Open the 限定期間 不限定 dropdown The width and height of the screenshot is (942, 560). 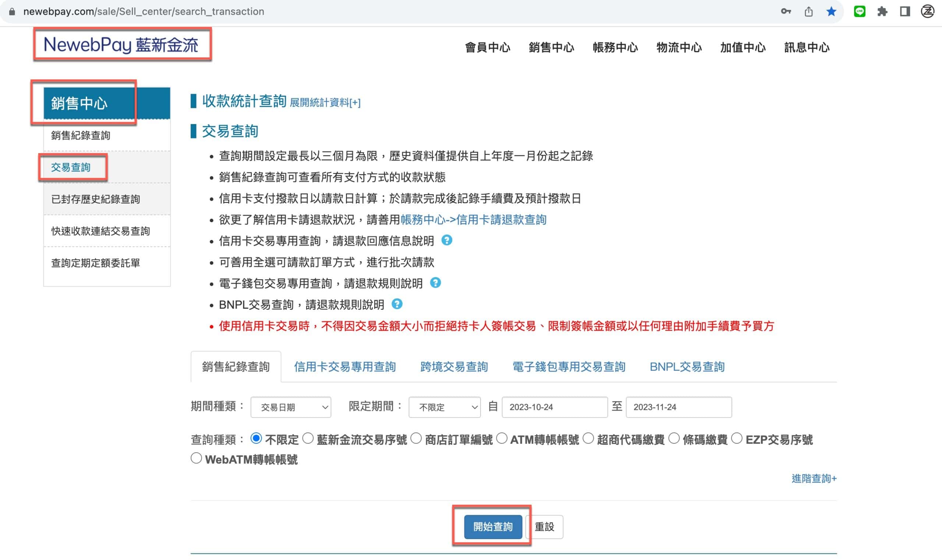(445, 407)
